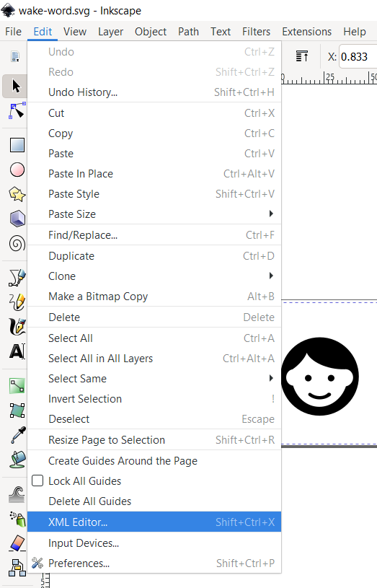The width and height of the screenshot is (377, 588).
Task: Choose Select All in All Layers
Action: (154, 358)
